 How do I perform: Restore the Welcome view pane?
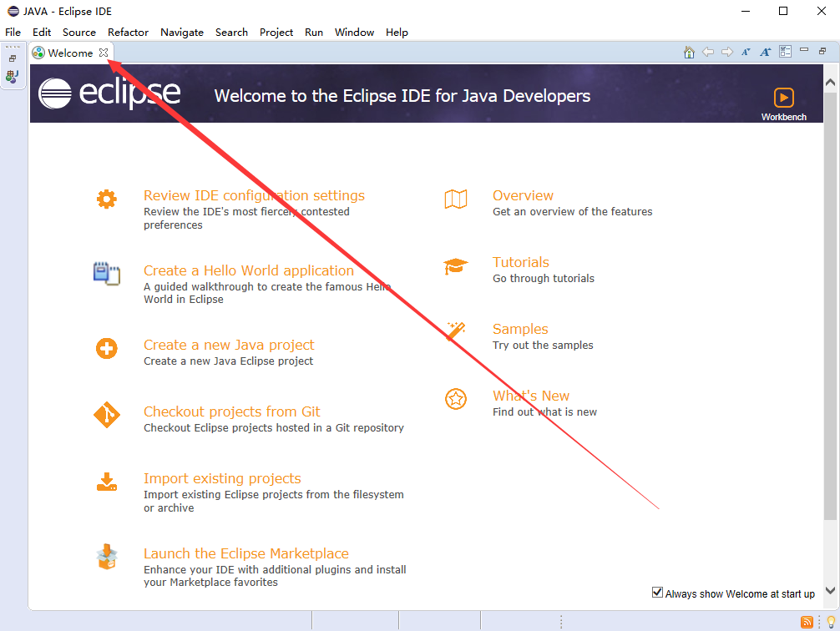822,51
